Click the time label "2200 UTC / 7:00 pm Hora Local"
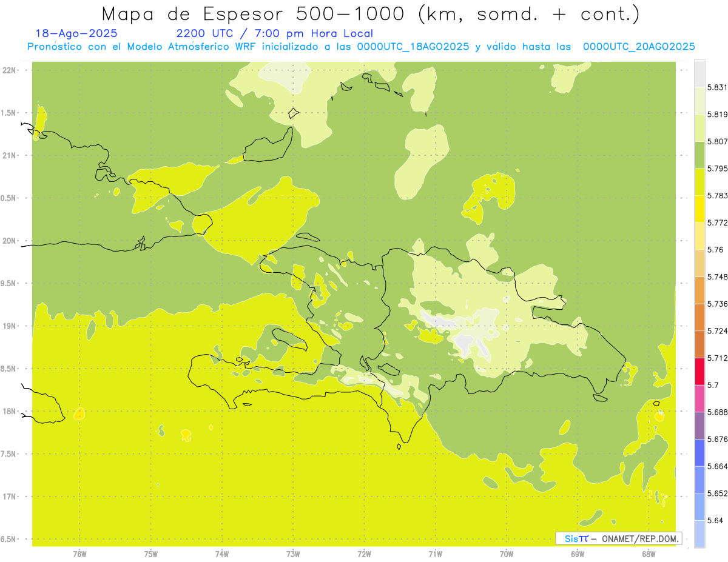The height and width of the screenshot is (562, 728). 275,34
